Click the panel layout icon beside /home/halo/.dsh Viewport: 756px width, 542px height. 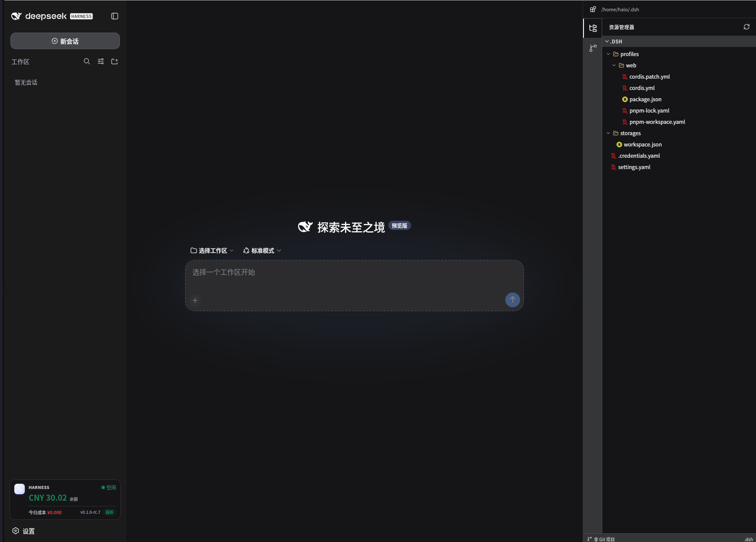tap(593, 9)
